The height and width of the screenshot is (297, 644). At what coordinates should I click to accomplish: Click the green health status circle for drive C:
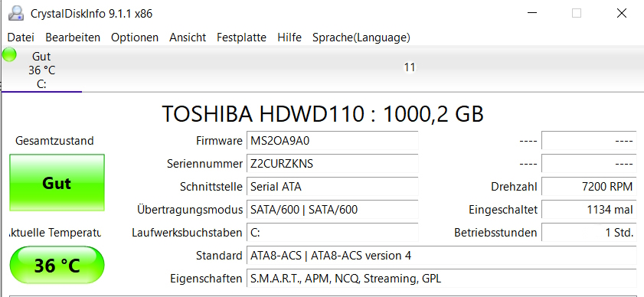[9, 55]
